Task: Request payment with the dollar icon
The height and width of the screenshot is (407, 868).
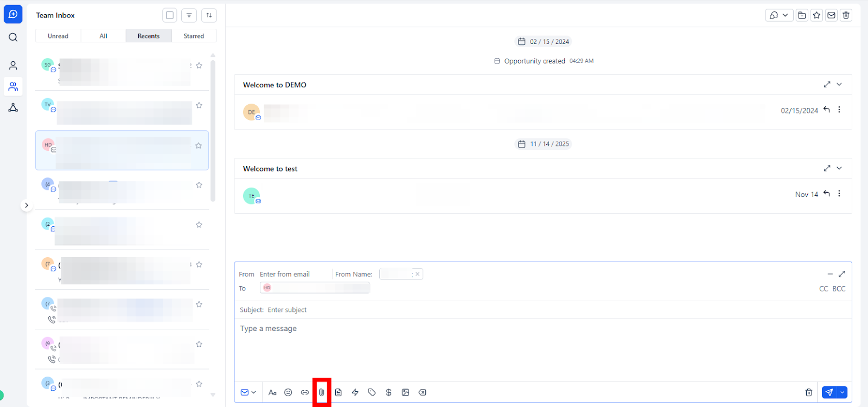Action: (x=388, y=392)
